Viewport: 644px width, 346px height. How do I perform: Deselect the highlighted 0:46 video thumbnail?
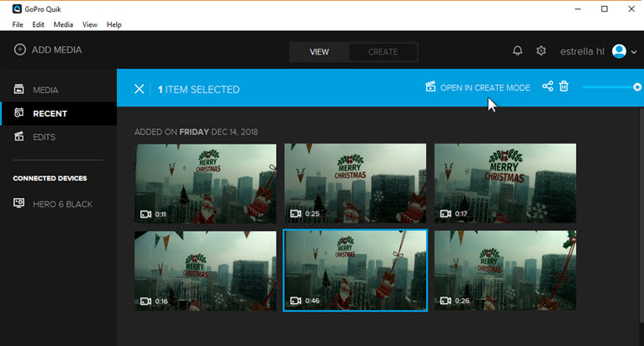click(x=356, y=270)
